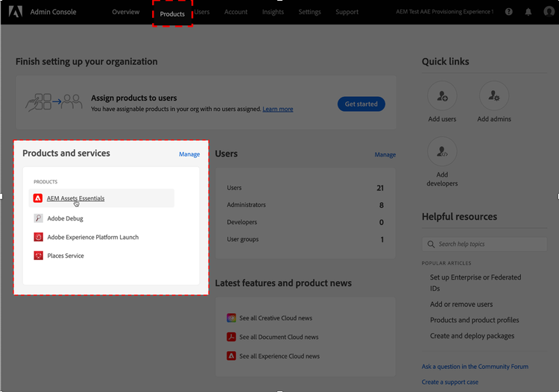Click the Places Service product icon
The height and width of the screenshot is (392, 559).
tap(38, 256)
